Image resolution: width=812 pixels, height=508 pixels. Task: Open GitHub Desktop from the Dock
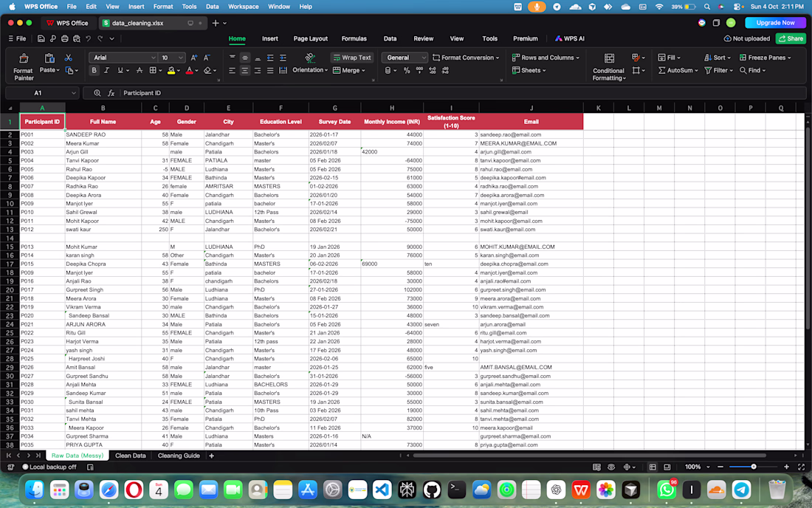[x=432, y=490]
